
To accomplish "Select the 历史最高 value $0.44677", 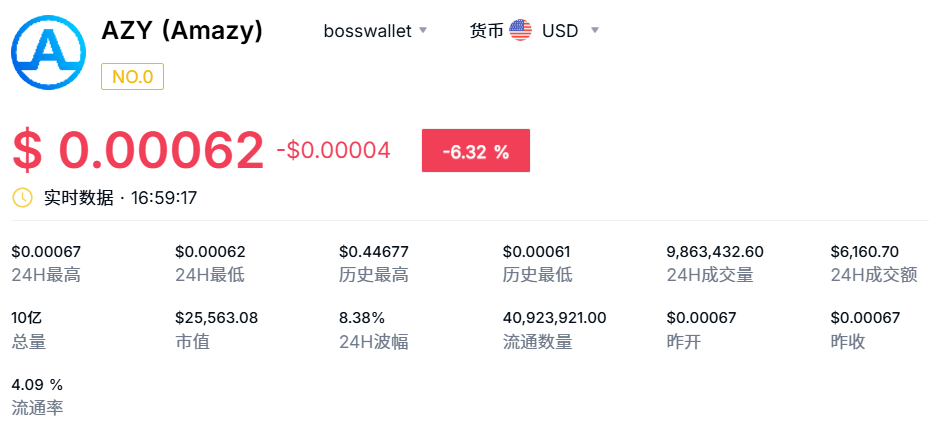I will coord(374,252).
